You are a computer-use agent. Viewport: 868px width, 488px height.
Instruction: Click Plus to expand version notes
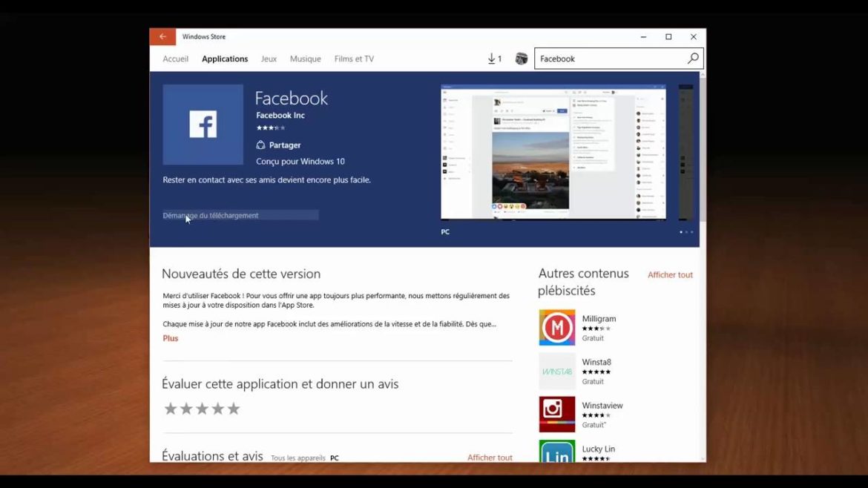pyautogui.click(x=170, y=338)
